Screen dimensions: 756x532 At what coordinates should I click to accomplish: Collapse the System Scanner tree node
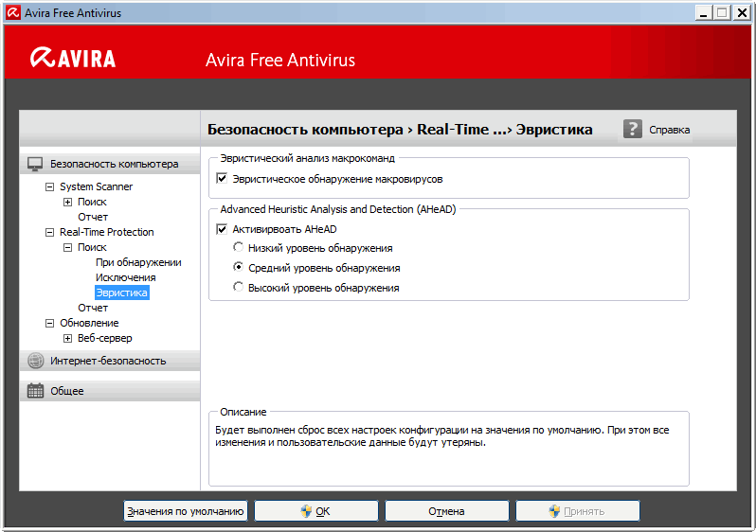pyautogui.click(x=50, y=186)
